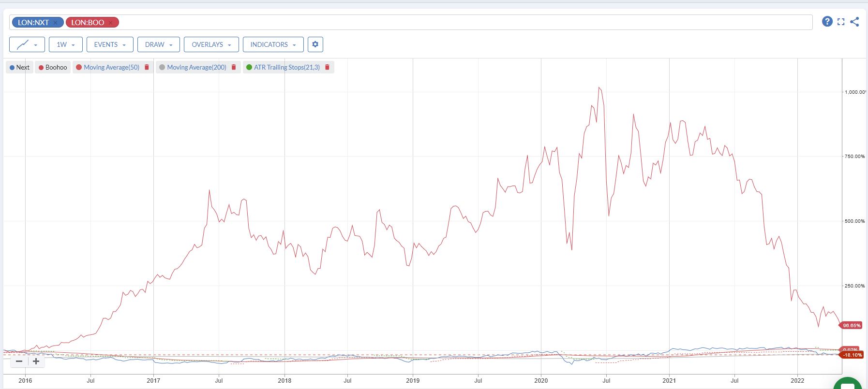Open the green chat widget
Image resolution: width=868 pixels, height=389 pixels.
[x=848, y=384]
